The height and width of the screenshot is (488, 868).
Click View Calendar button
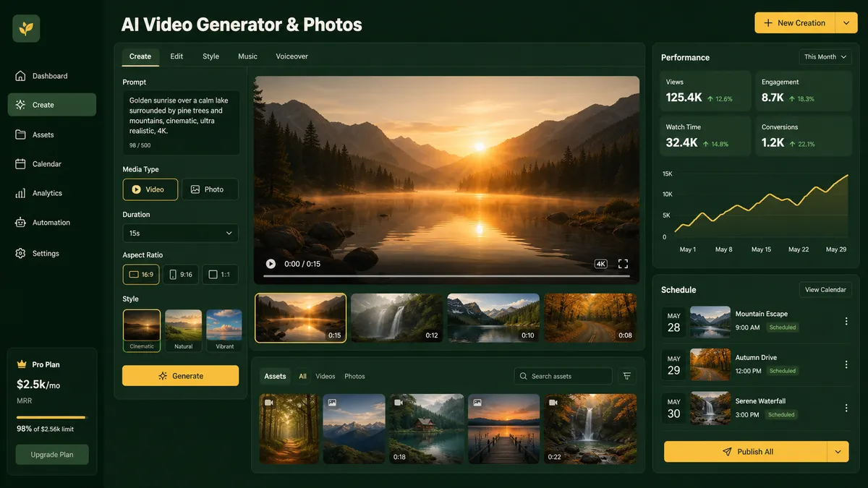[x=825, y=290]
